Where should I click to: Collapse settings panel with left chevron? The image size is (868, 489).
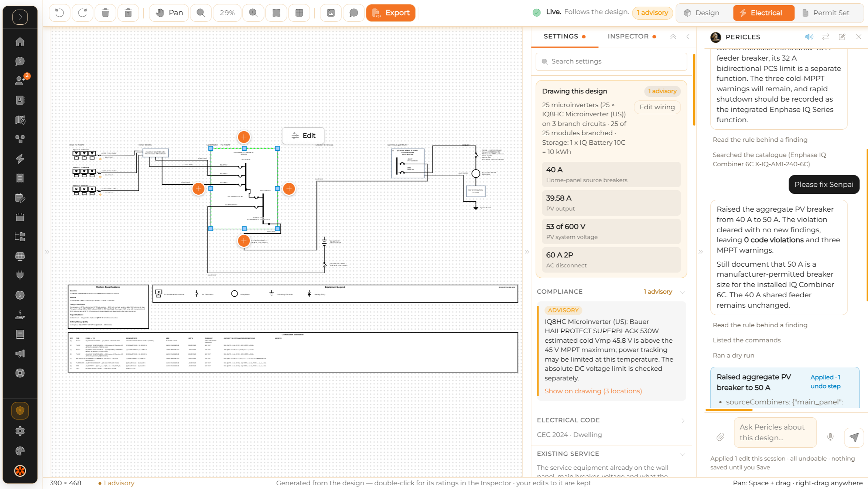point(688,37)
